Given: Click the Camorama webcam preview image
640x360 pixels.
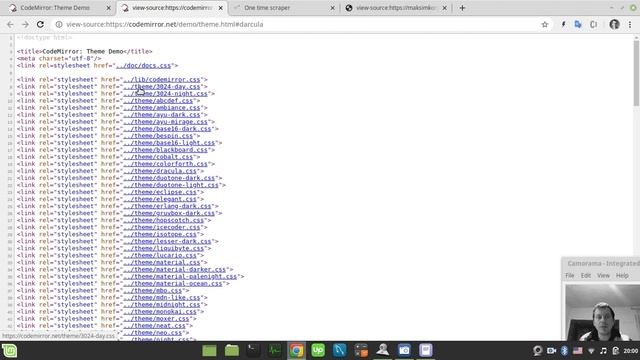Looking at the screenshot, I should click(x=602, y=313).
